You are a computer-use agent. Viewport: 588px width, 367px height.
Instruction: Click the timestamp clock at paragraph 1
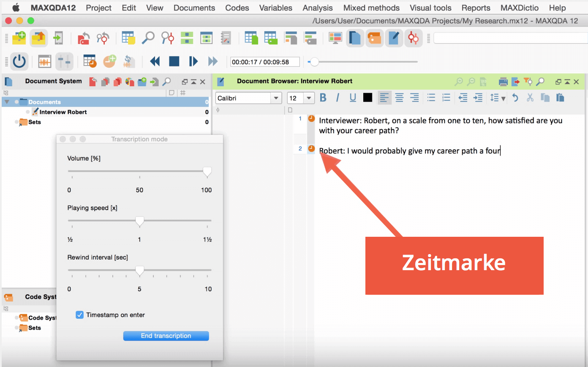coord(311,119)
